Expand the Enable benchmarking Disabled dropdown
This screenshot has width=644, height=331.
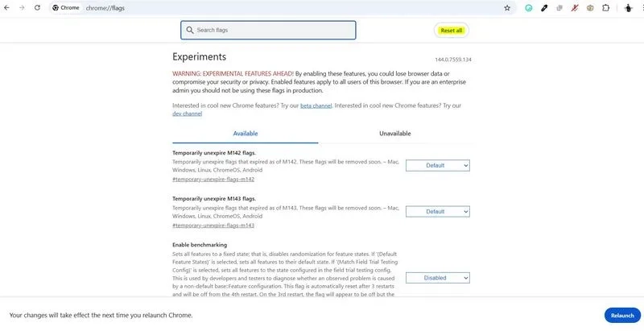coord(437,278)
